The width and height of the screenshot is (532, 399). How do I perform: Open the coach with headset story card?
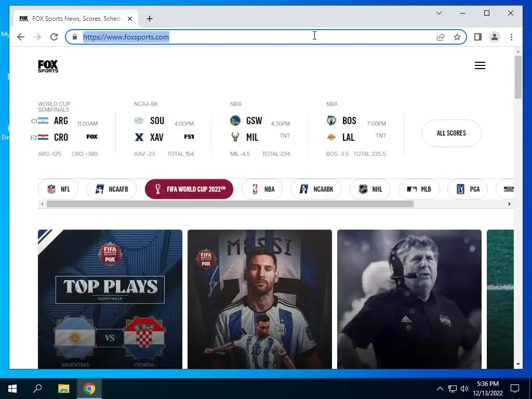[x=409, y=299]
